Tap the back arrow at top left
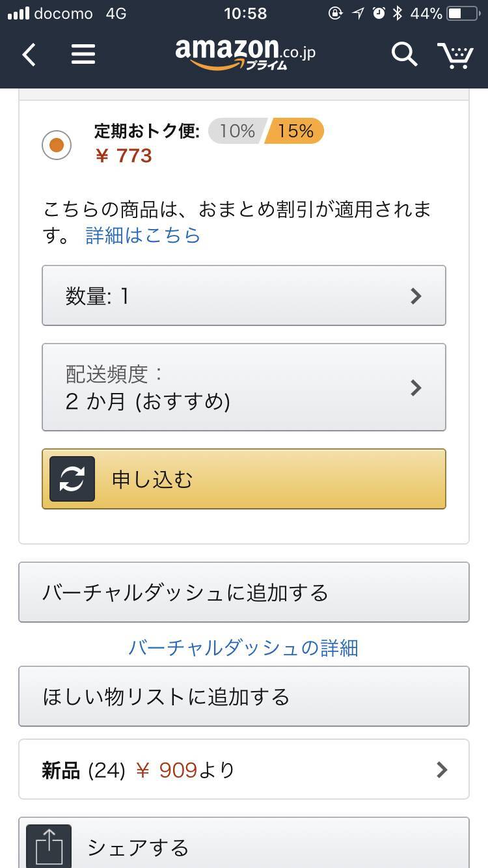This screenshot has width=488, height=868. click(27, 54)
